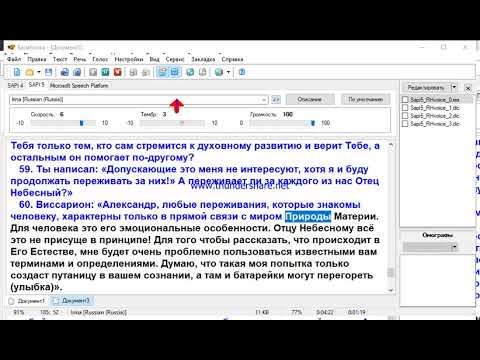Open the Настройки menu

coord(129,59)
